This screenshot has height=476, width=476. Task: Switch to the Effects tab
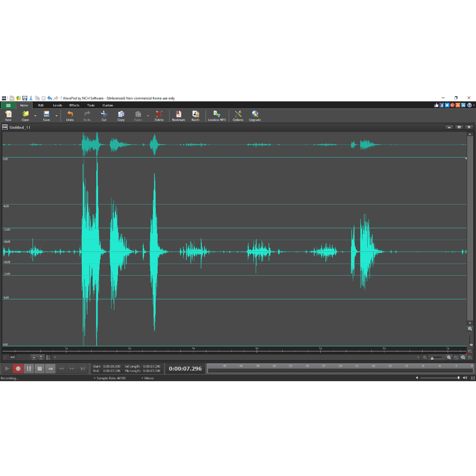tap(74, 106)
